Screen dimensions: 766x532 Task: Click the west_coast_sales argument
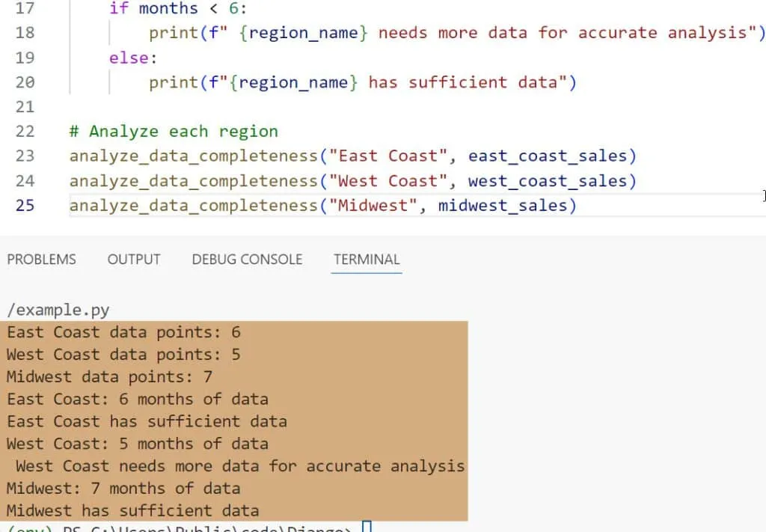pyautogui.click(x=552, y=181)
